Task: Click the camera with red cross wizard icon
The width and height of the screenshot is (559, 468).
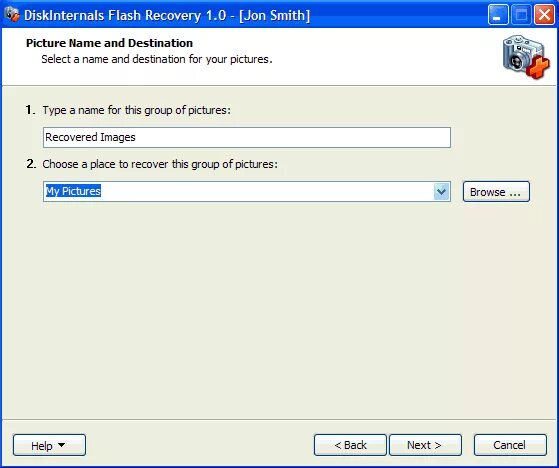Action: 526,56
